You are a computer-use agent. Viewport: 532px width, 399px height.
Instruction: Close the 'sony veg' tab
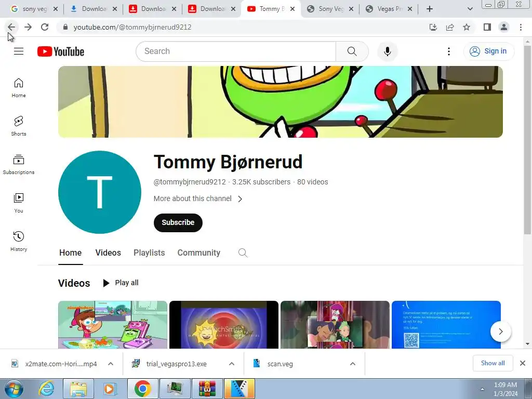[x=56, y=9]
